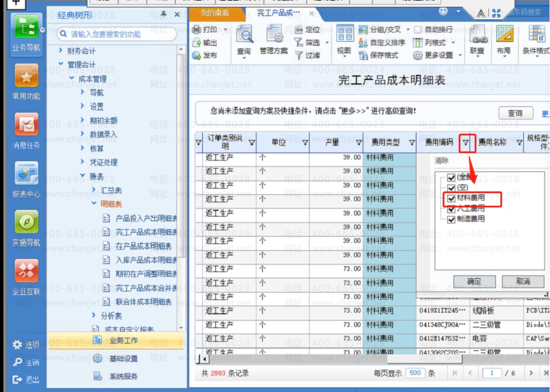This screenshot has height=392, width=550.
Task: Click the 输出 export toolbar button
Action: click(206, 43)
